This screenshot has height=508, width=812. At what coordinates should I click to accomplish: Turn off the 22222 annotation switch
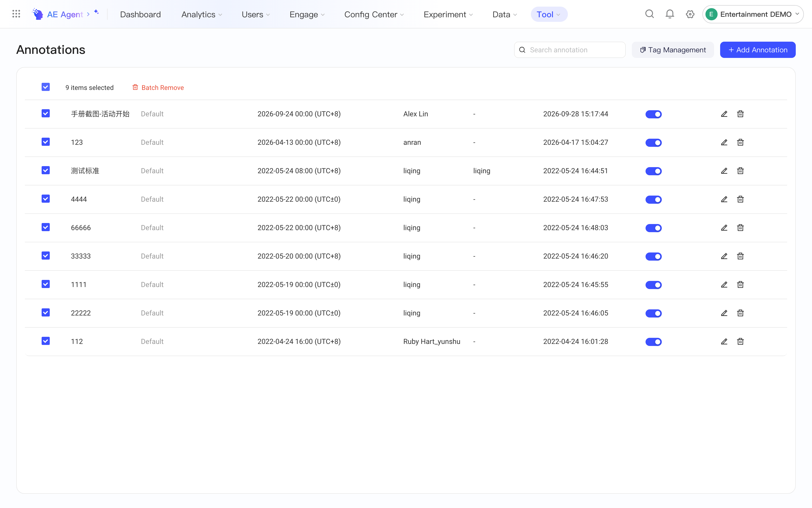[653, 313]
